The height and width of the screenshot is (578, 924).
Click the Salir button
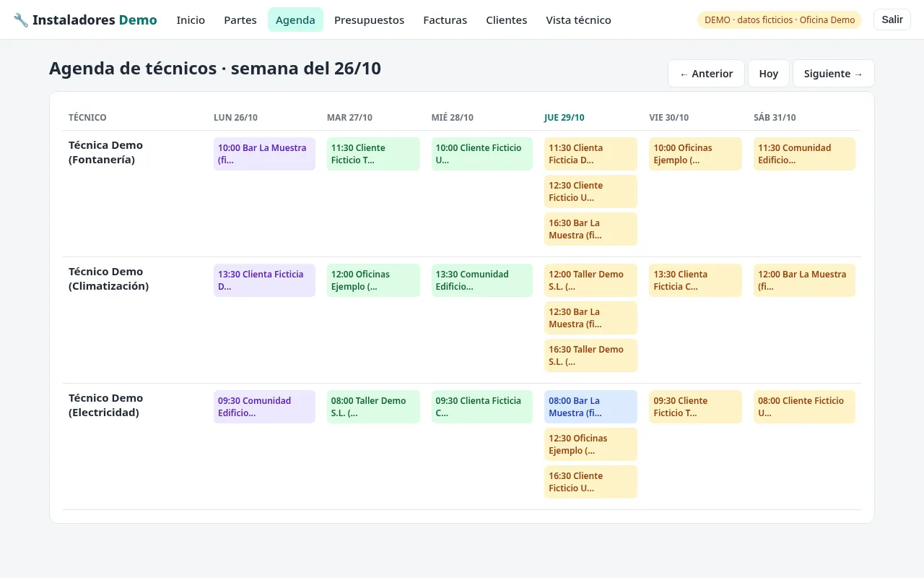[x=892, y=20]
